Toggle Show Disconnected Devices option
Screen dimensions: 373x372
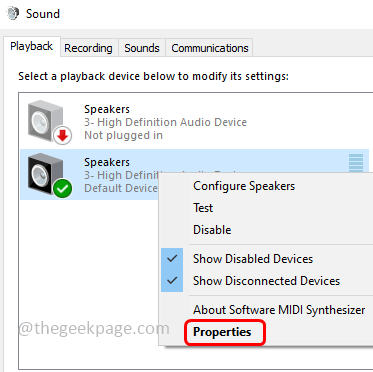click(266, 281)
